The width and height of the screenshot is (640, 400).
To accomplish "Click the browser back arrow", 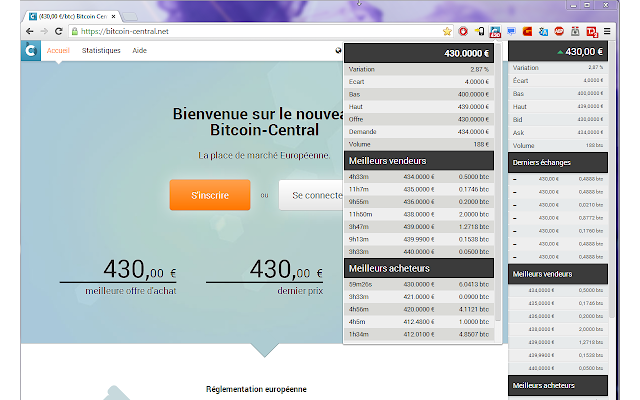I will point(29,31).
